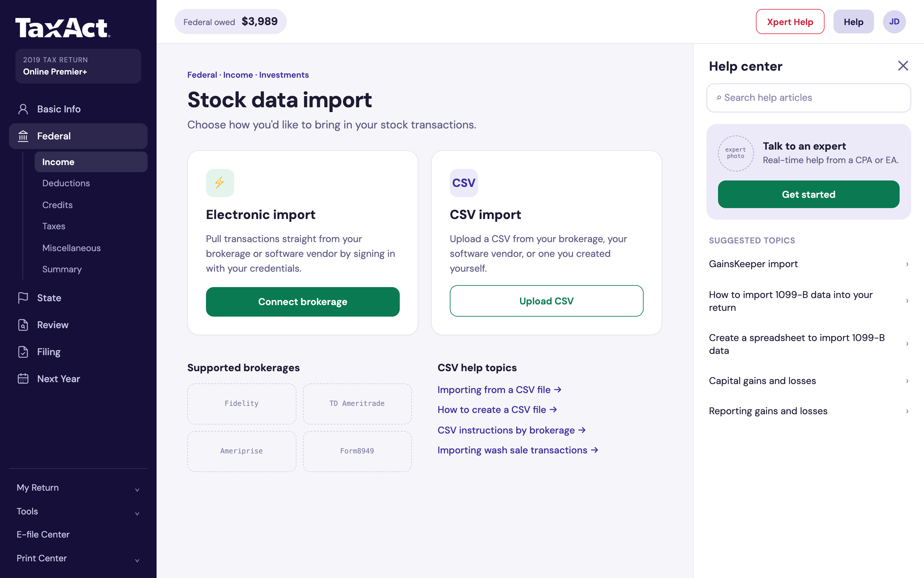Open Summary section

pyautogui.click(x=62, y=269)
